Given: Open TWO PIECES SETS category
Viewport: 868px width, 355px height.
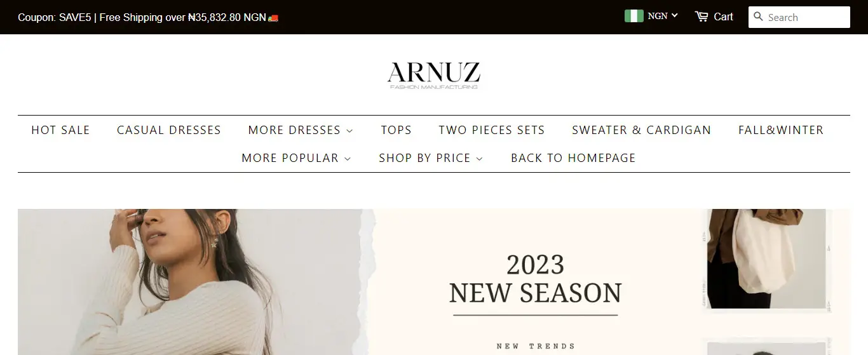Looking at the screenshot, I should 492,130.
